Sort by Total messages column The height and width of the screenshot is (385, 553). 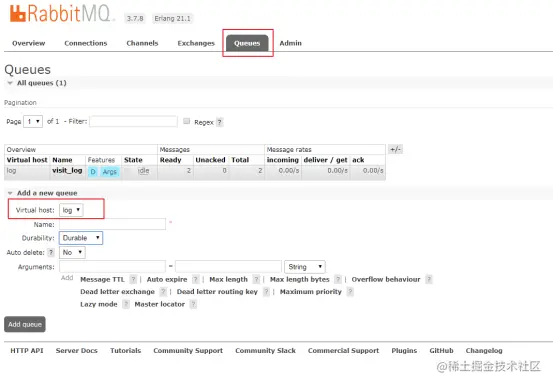coord(240,160)
